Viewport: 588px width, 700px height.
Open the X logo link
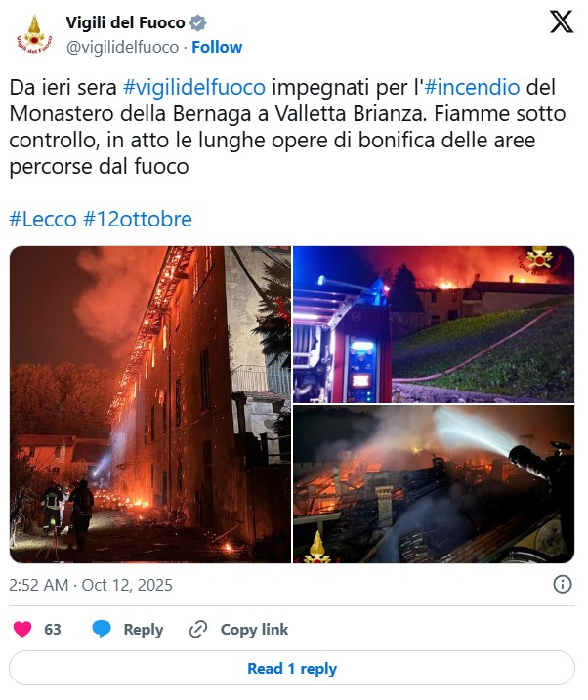click(x=562, y=21)
